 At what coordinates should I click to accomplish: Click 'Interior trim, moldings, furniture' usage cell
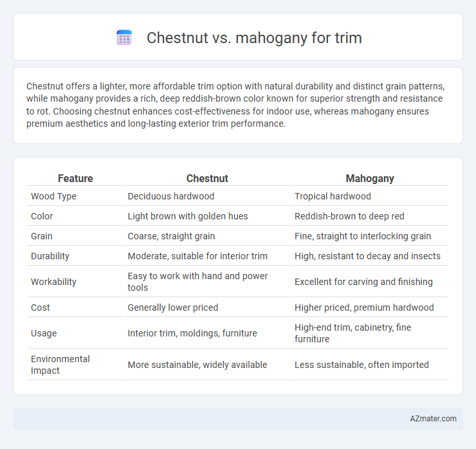(192, 333)
